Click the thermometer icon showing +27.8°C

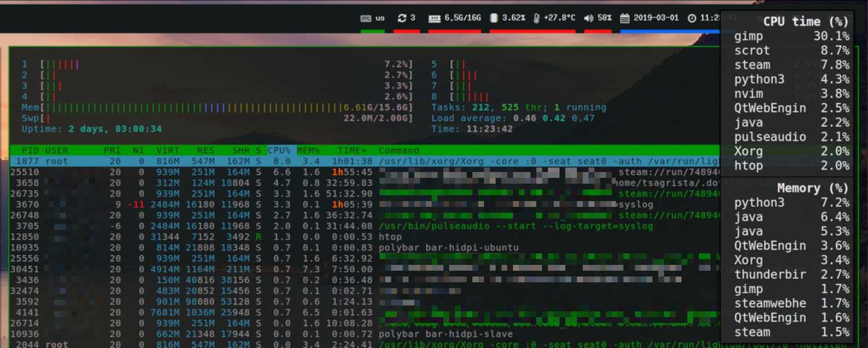pos(536,18)
